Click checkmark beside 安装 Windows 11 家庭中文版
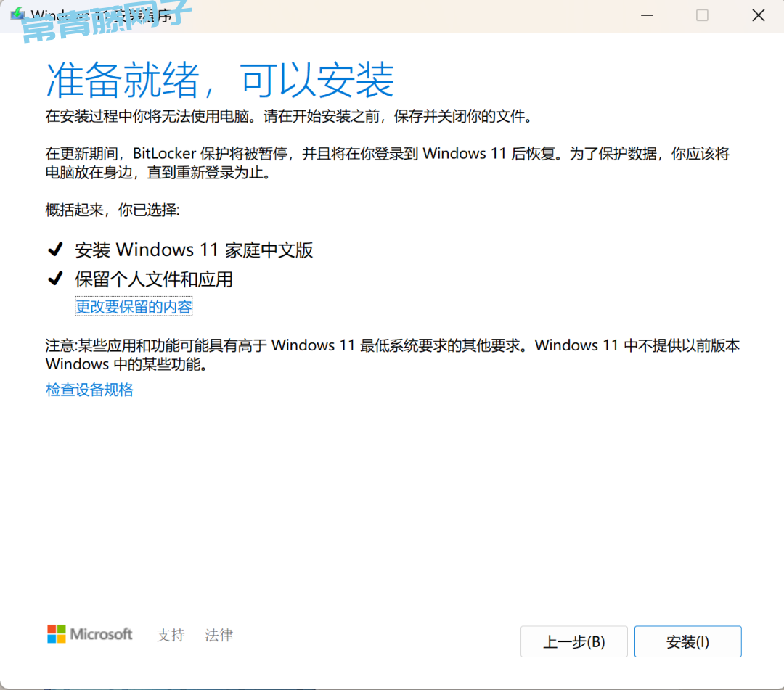 tap(54, 250)
